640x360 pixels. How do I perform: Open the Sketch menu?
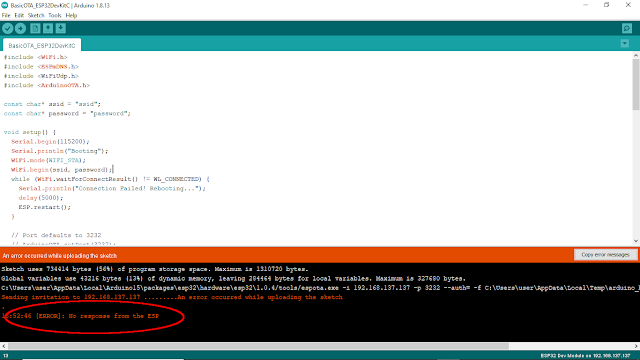point(36,16)
